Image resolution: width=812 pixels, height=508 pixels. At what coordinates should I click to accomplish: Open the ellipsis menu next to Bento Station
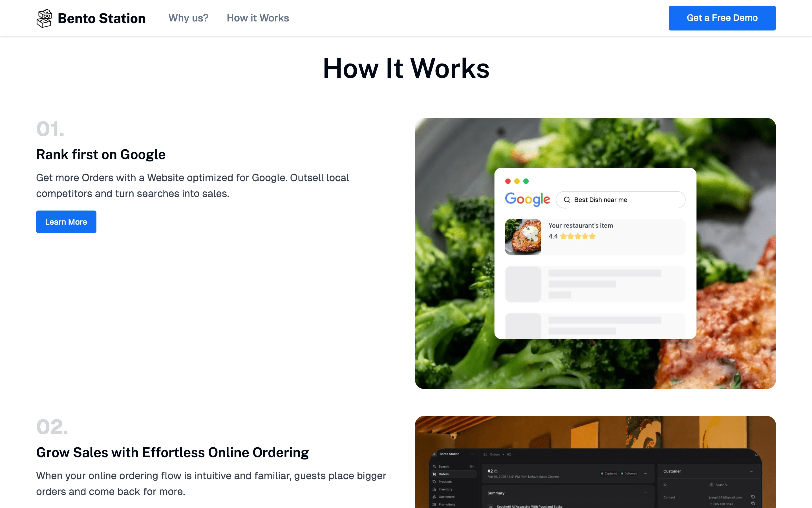pos(473,454)
